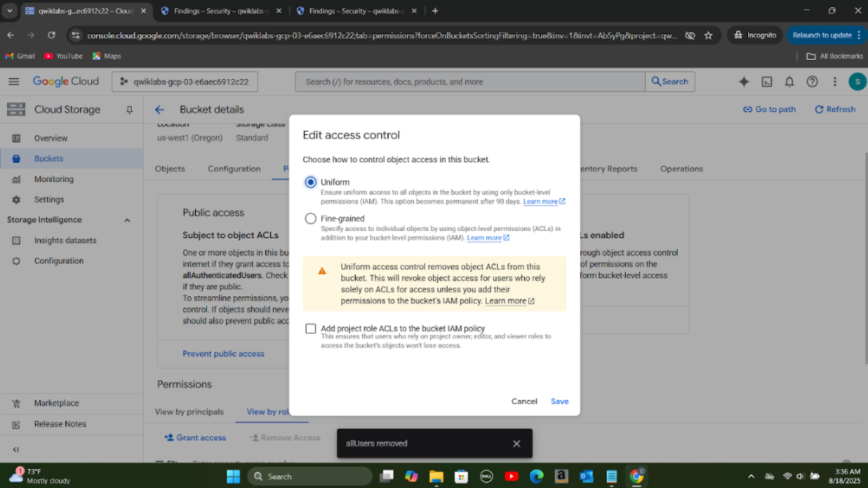Open the Google Cloud navigation hamburger menu
This screenshot has width=868, height=488.
point(14,81)
